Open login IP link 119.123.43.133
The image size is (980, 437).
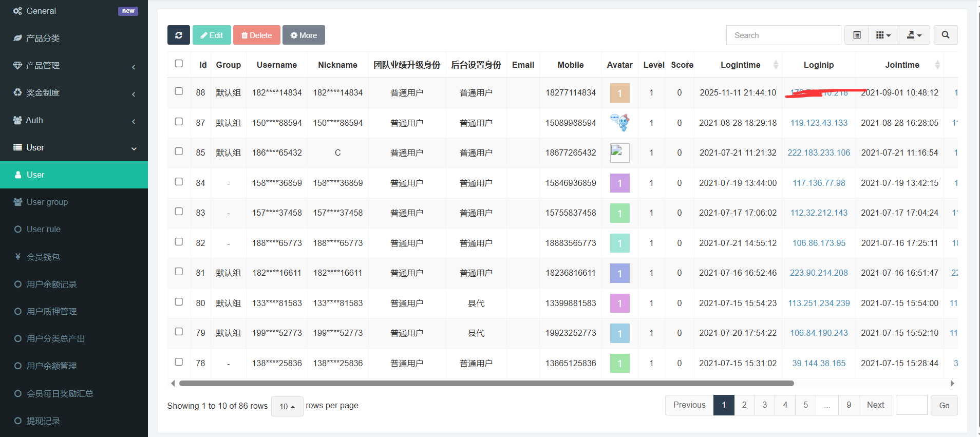point(819,123)
